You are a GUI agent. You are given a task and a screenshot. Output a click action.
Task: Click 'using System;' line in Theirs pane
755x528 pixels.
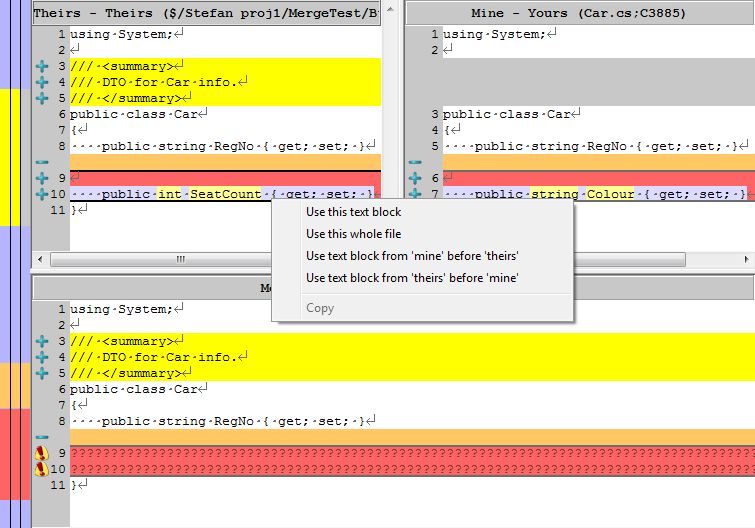click(x=225, y=34)
